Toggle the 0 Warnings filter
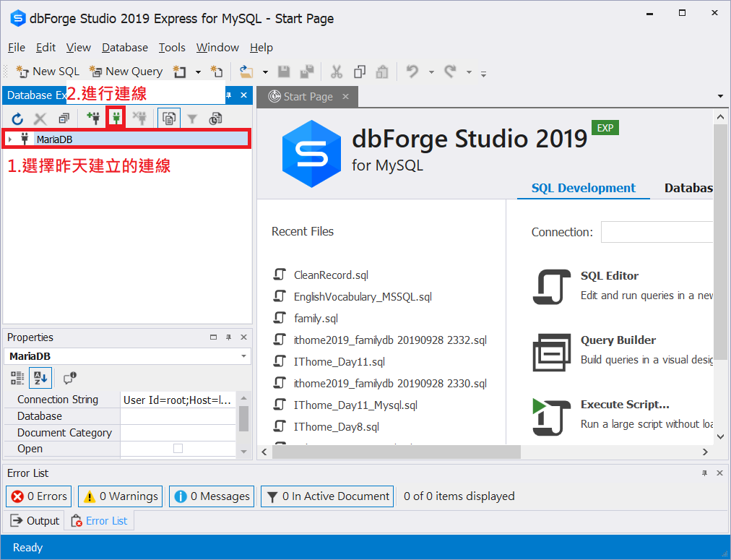 point(121,496)
